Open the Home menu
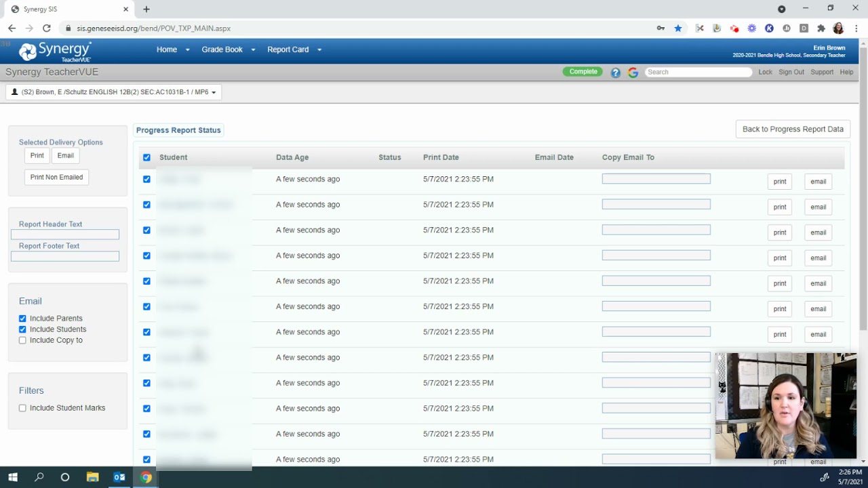Image resolution: width=868 pixels, height=488 pixels. click(166, 49)
